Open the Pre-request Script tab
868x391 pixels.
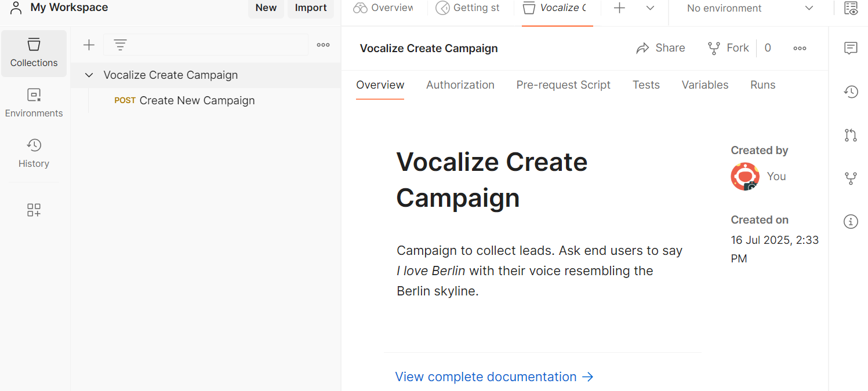(x=564, y=85)
